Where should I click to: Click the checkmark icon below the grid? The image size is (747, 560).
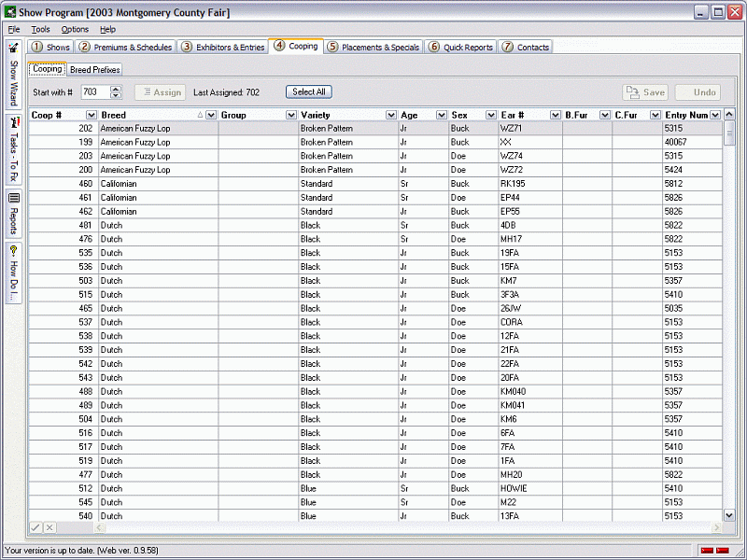click(x=35, y=528)
